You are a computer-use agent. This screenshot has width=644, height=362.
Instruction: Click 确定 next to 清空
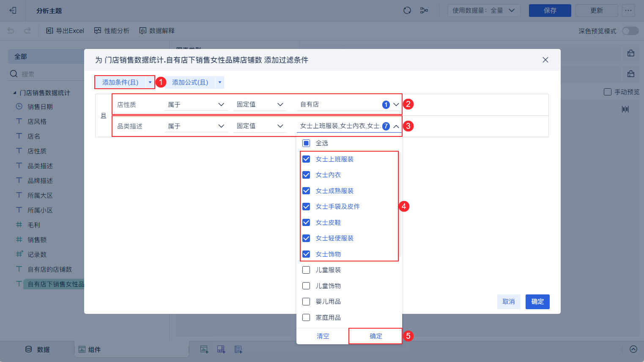[375, 336]
